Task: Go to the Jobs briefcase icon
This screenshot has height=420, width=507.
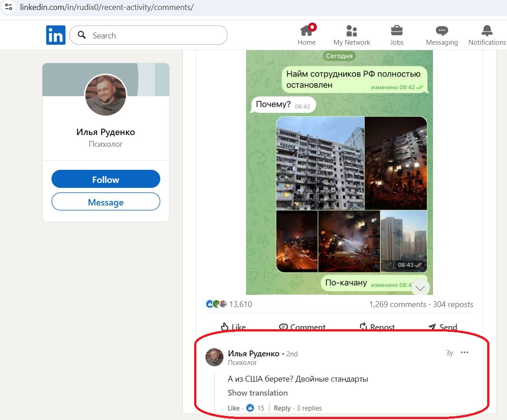Action: click(x=396, y=31)
